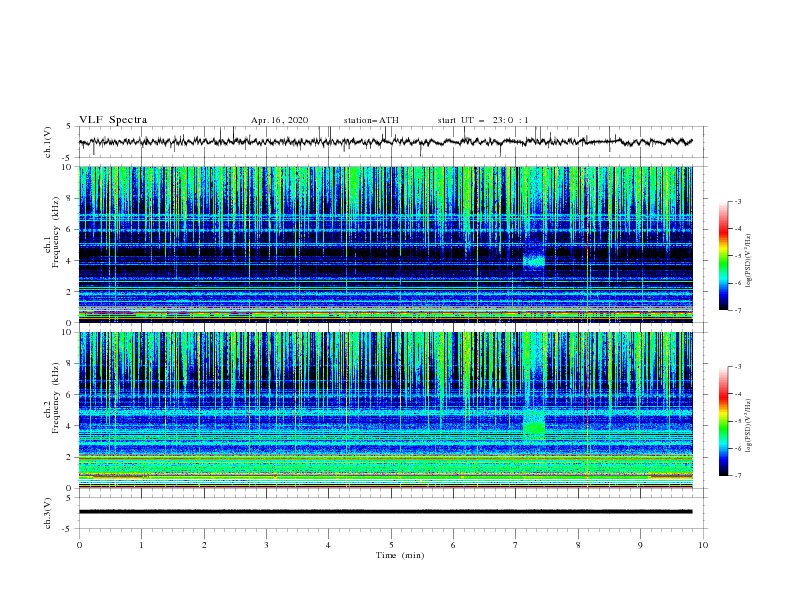Click time axis tick label '2'
Screen dimensions: 792x612
point(204,545)
